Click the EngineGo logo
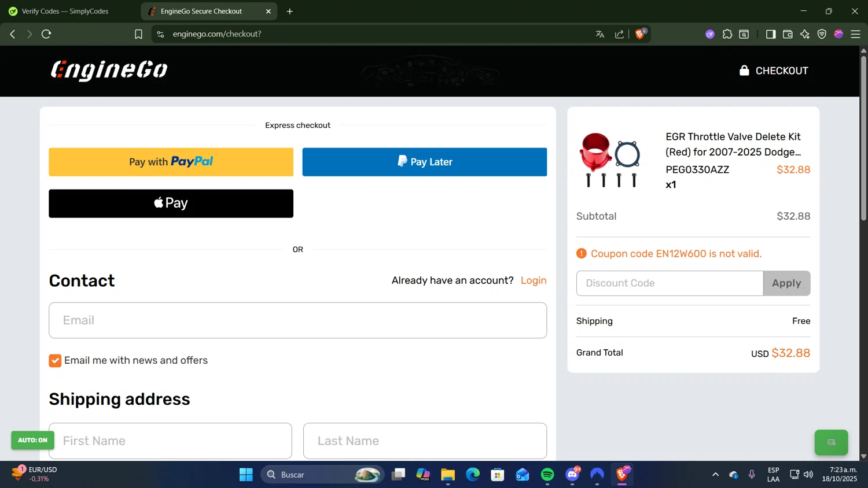This screenshot has width=868, height=488. point(109,71)
